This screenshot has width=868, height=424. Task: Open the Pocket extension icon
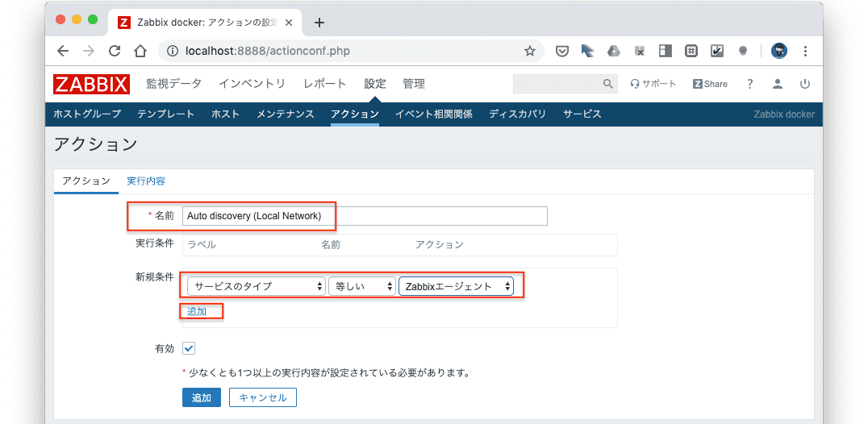pyautogui.click(x=562, y=52)
